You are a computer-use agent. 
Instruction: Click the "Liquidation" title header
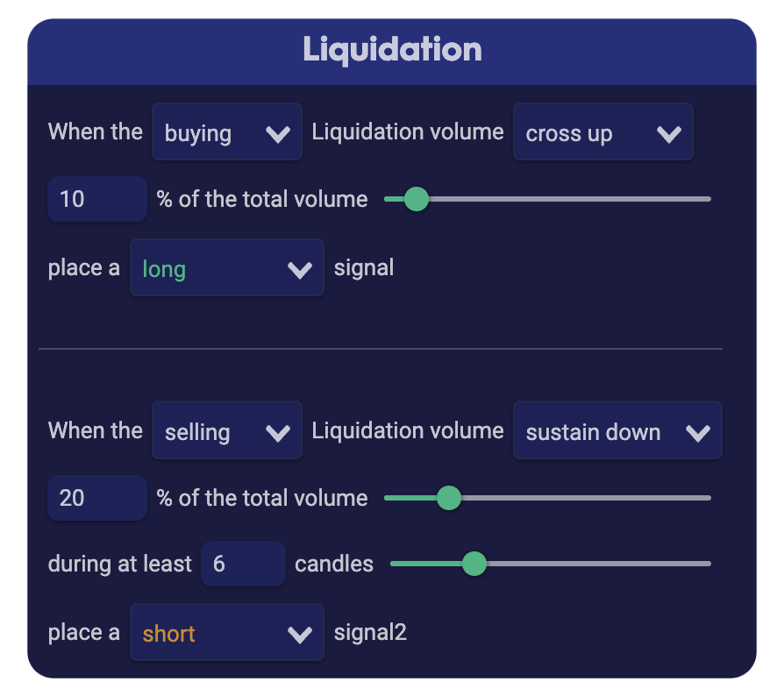[x=392, y=50]
